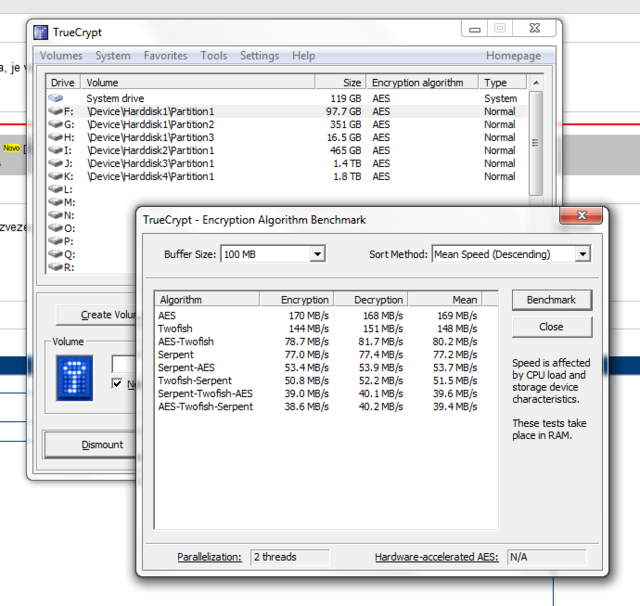Select the AES benchmark row
The height and width of the screenshot is (606, 640).
pos(326,315)
